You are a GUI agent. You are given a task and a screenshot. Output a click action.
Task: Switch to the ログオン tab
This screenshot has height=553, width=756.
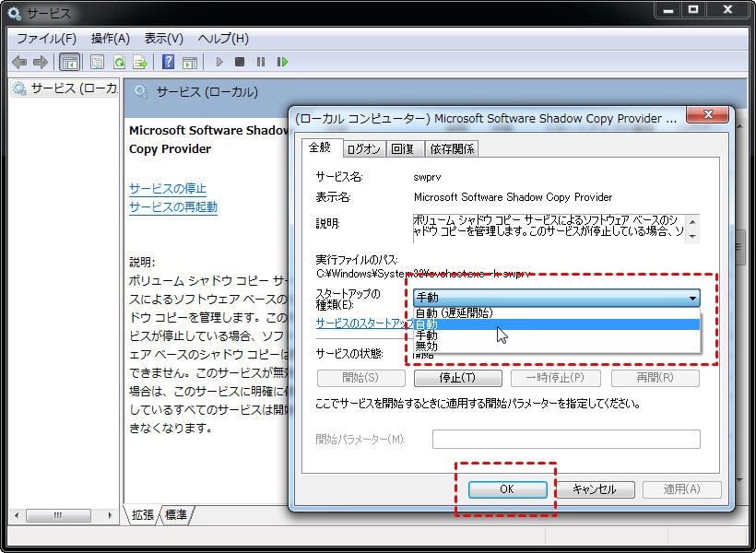[364, 148]
